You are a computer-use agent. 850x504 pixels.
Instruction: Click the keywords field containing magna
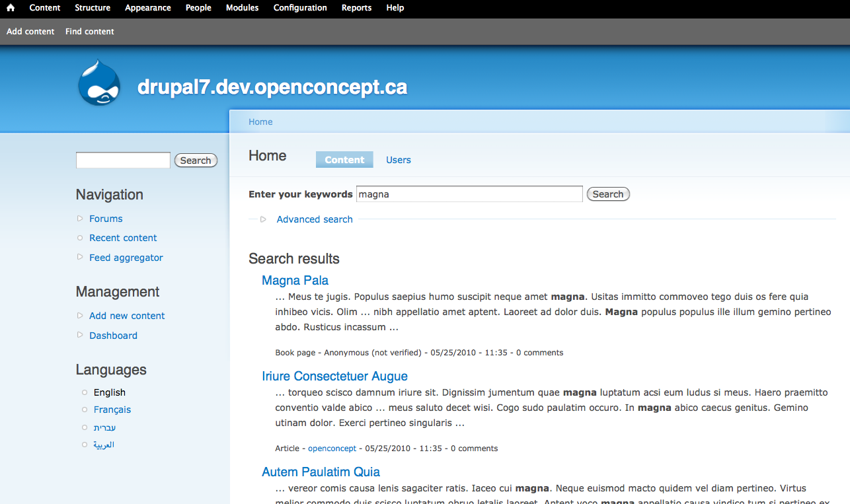[469, 194]
